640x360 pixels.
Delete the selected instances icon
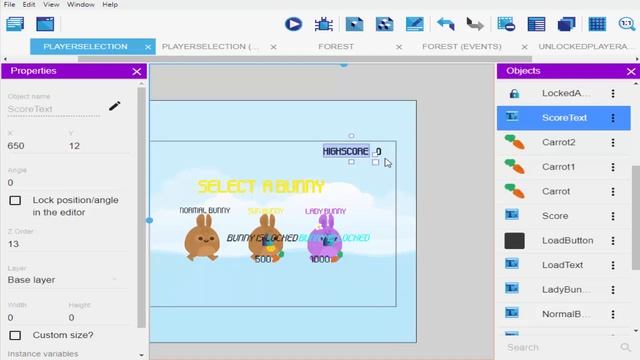pyautogui.click(x=506, y=24)
